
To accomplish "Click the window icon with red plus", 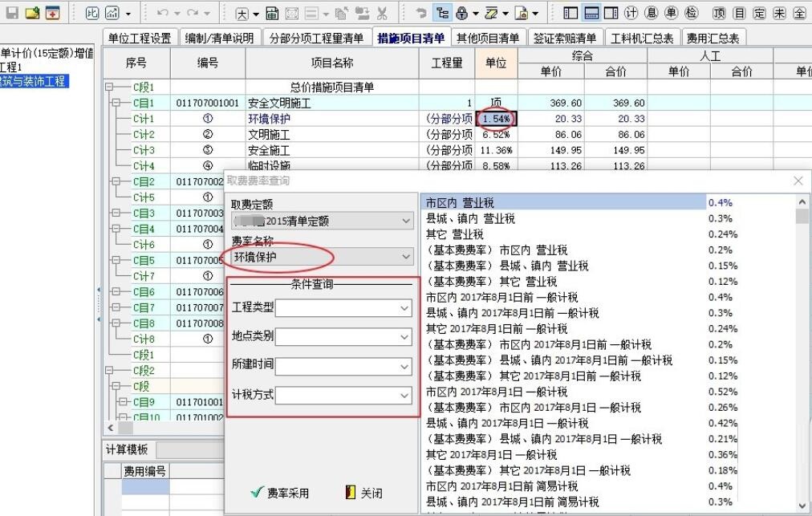I will (52, 13).
